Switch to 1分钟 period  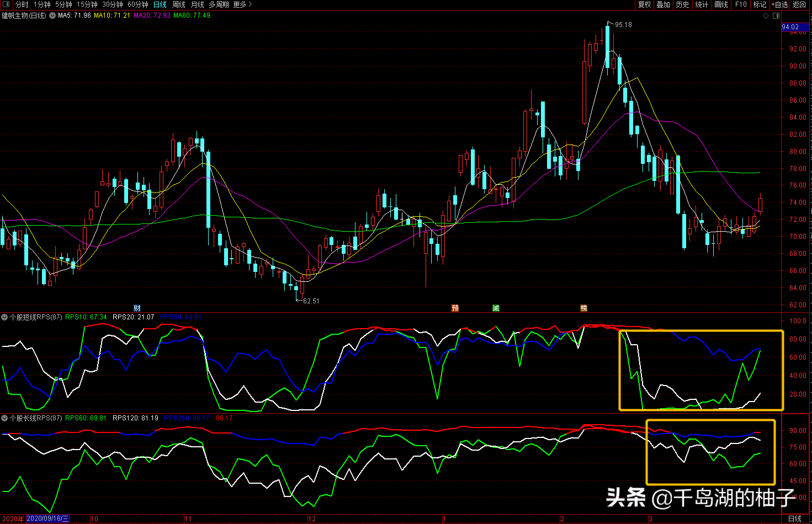click(x=42, y=4)
